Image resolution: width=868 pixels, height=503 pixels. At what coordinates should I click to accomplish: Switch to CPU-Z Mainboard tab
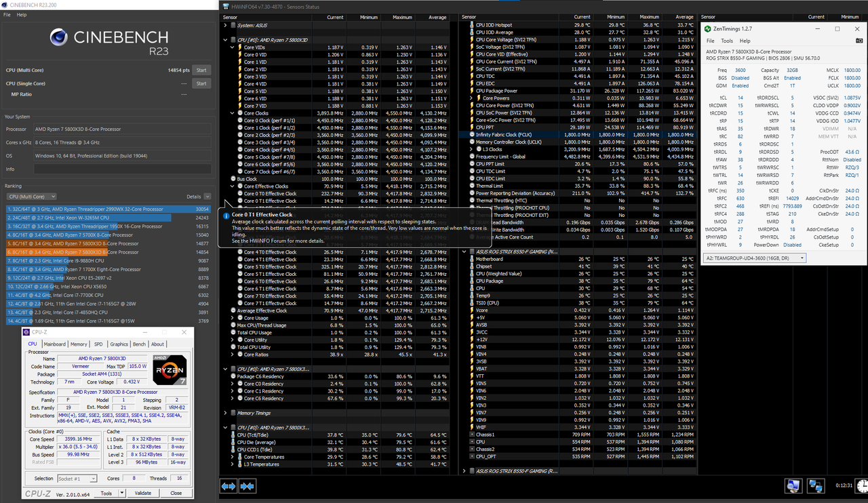(55, 344)
